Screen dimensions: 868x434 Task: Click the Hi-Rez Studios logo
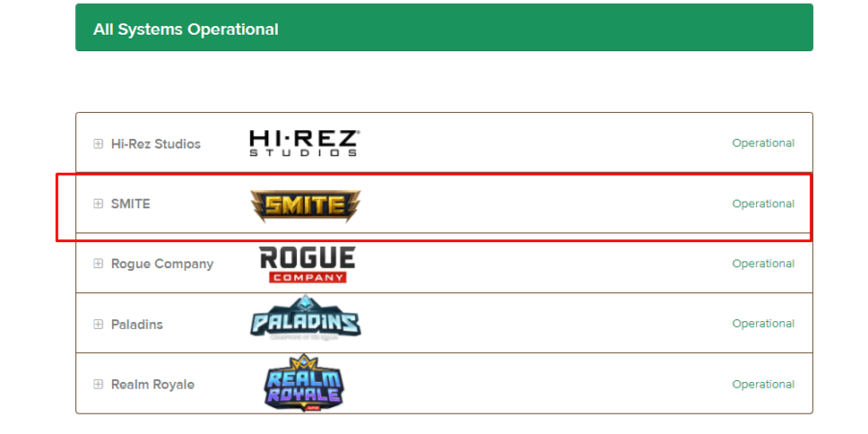click(305, 144)
